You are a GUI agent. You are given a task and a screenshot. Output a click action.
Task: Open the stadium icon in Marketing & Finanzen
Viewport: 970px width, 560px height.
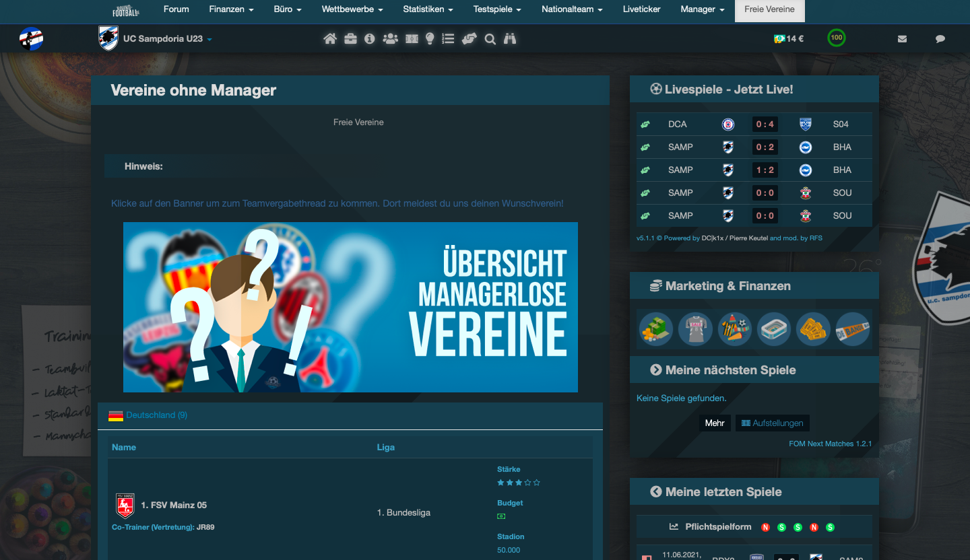pos(773,329)
